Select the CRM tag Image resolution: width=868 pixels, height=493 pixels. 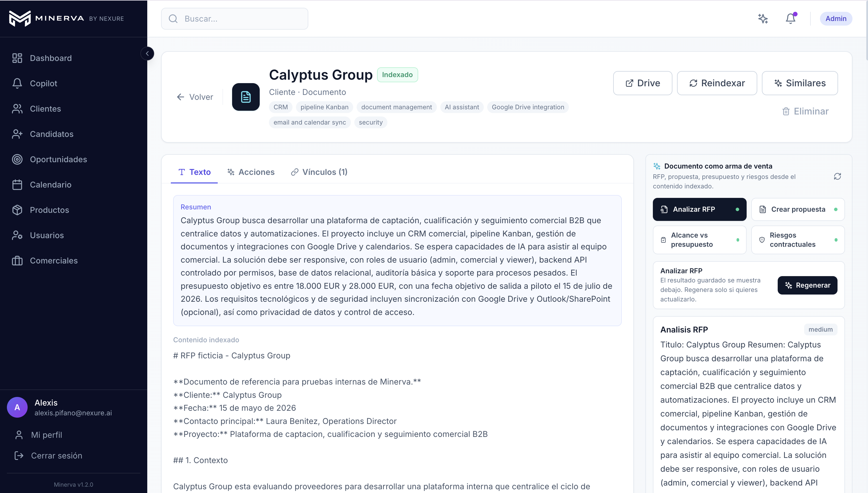(x=281, y=107)
